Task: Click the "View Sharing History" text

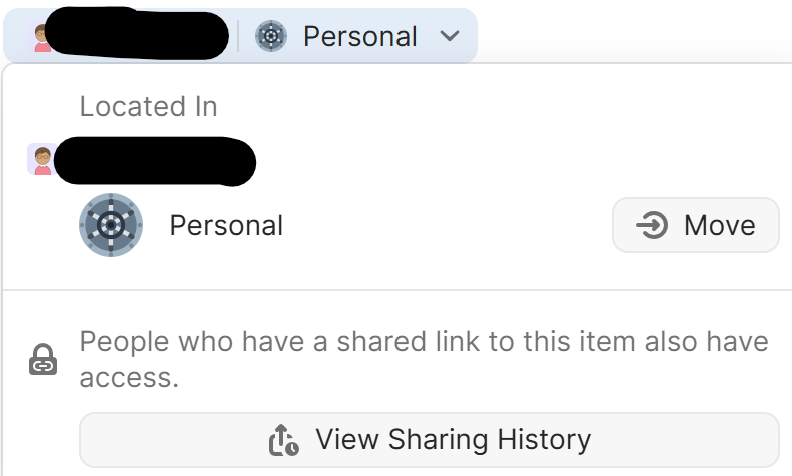Action: [x=453, y=439]
